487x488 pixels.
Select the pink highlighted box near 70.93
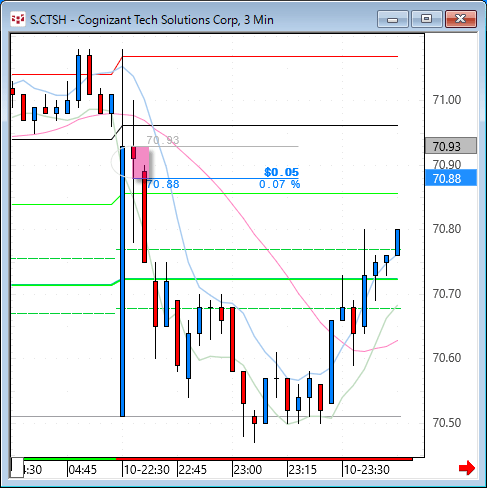point(141,163)
